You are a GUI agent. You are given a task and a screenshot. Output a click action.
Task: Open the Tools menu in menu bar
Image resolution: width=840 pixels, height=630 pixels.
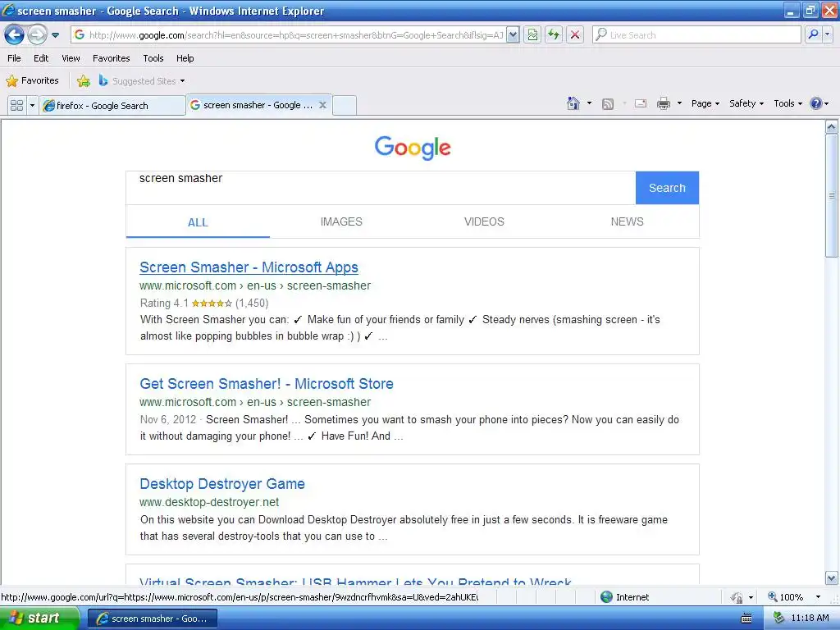(x=153, y=58)
